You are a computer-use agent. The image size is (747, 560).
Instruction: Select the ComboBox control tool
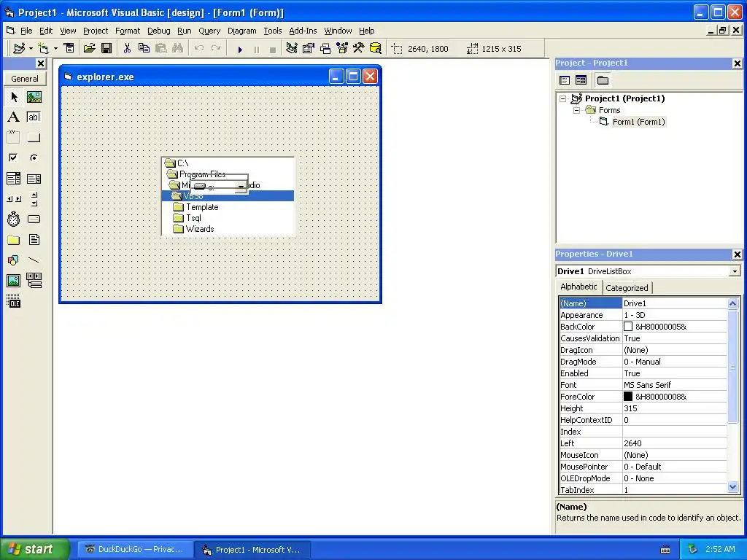(x=14, y=179)
